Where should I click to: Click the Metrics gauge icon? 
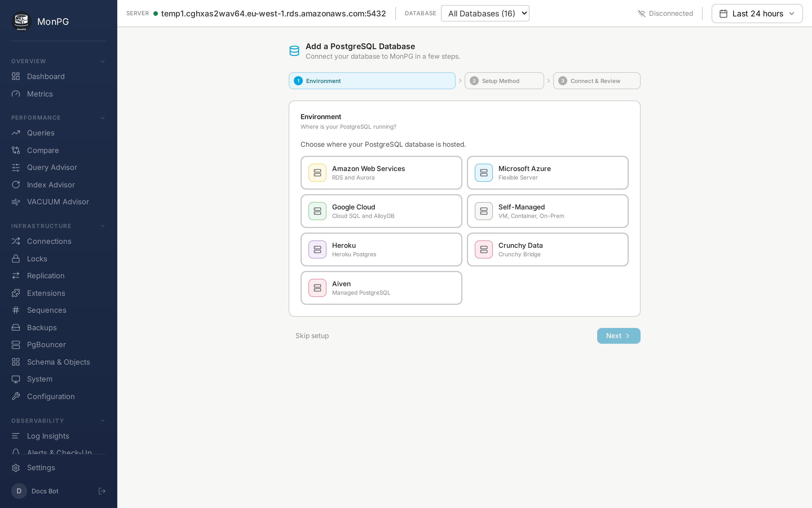coord(16,94)
